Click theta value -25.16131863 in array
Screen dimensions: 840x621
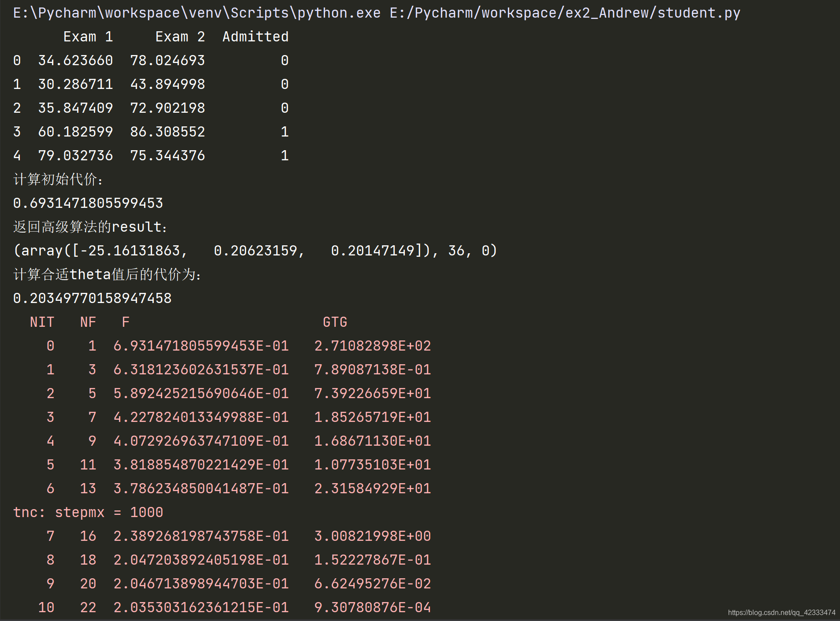[x=130, y=251]
